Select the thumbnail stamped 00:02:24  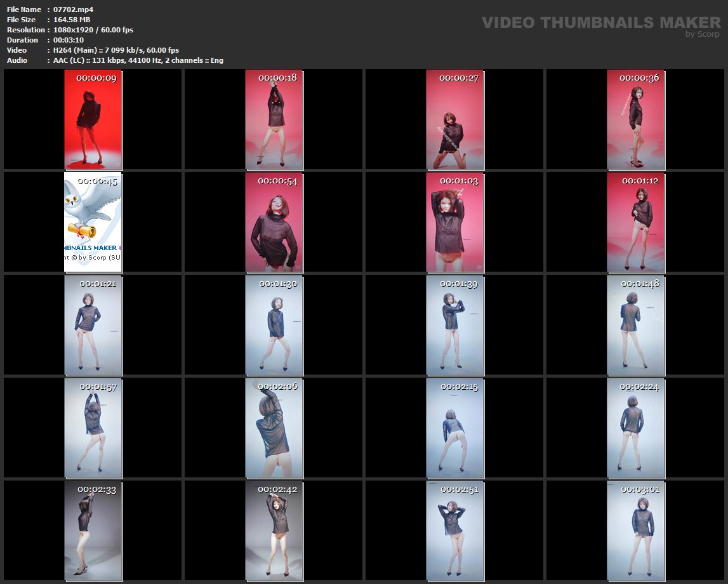point(636,428)
